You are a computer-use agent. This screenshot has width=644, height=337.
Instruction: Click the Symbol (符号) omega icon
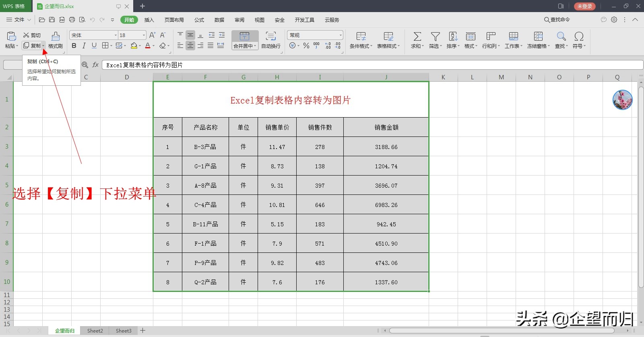(x=579, y=37)
